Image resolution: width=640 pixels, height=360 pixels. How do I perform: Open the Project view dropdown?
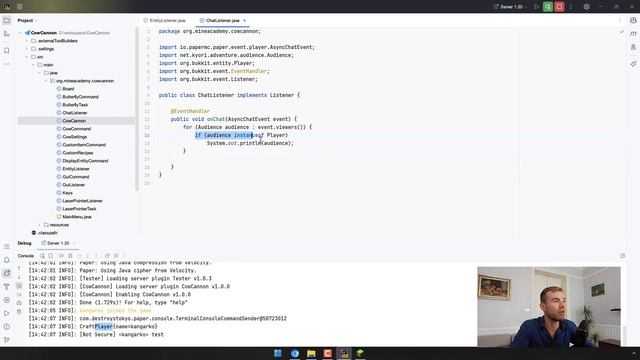point(27,20)
